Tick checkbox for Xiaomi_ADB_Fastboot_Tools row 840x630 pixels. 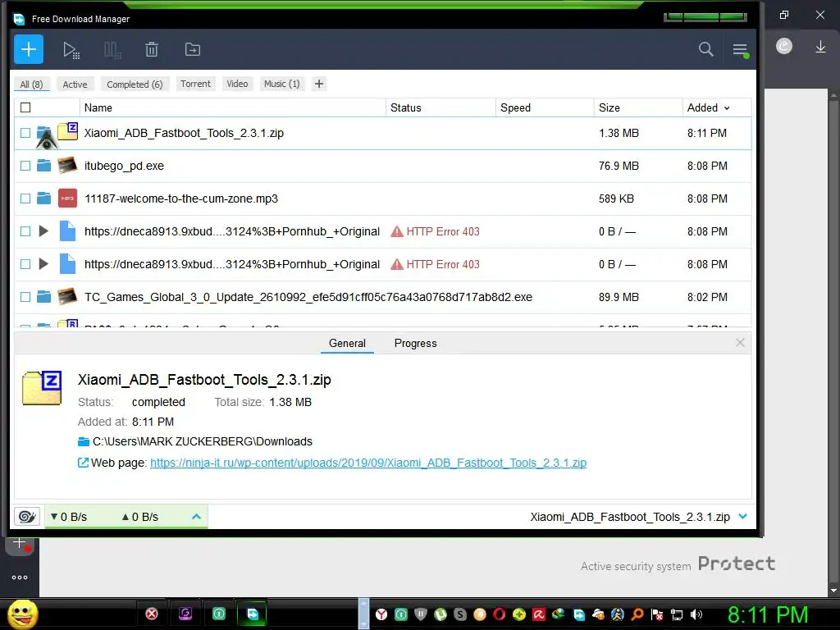(25, 133)
